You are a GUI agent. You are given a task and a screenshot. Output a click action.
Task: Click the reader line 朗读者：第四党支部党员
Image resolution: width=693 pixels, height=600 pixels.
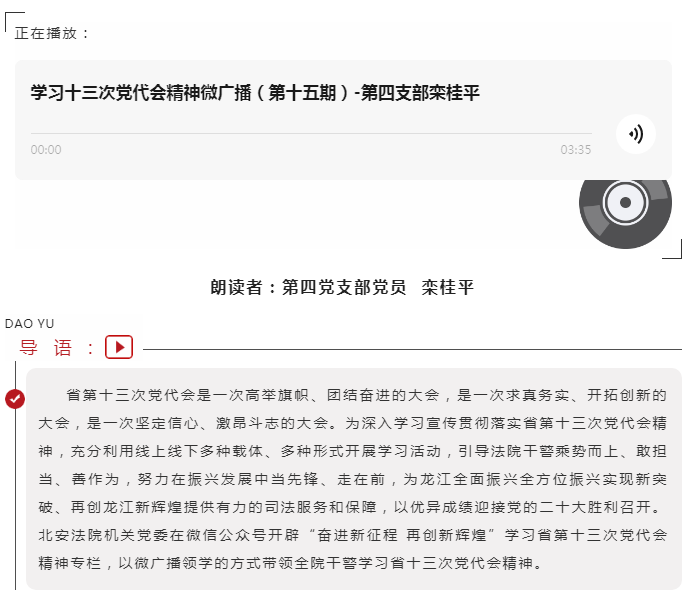(308, 287)
